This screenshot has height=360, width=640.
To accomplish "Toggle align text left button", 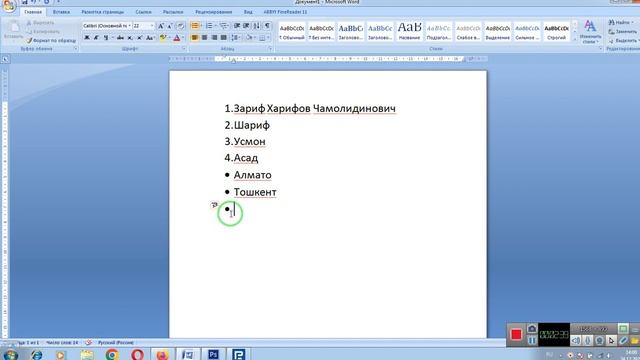I will (195, 38).
